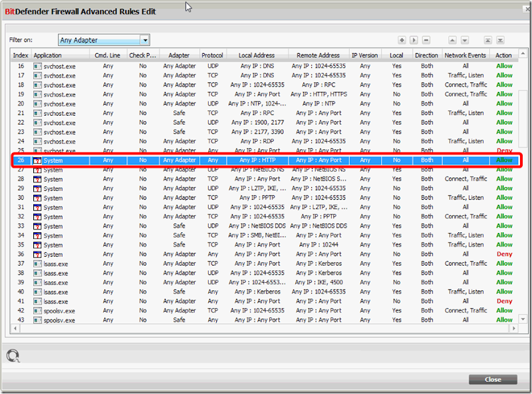
Task: Select rule row with index 21
Action: point(264,113)
